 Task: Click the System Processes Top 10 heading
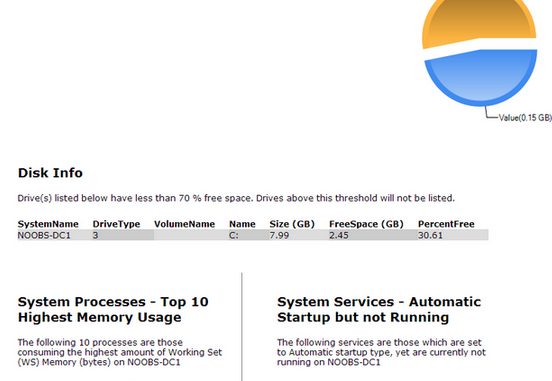pyautogui.click(x=113, y=310)
